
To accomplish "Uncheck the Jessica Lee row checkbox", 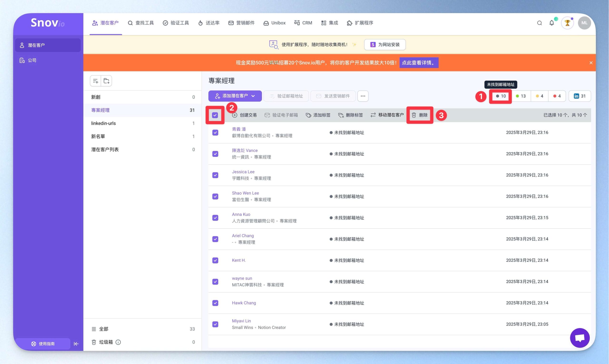I will [x=215, y=175].
